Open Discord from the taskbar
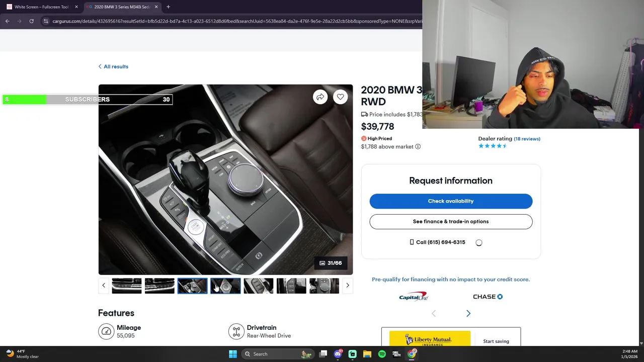Screen dimensions: 644x362 pos(338,354)
